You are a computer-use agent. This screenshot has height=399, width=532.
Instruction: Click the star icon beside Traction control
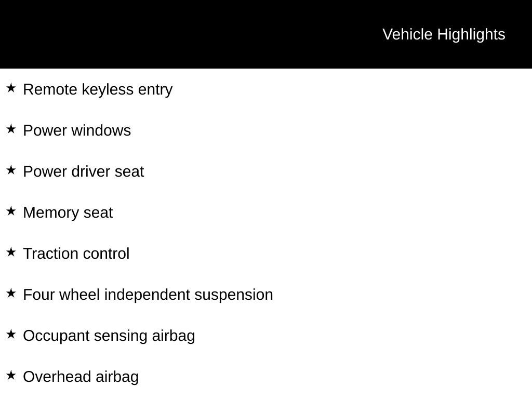[x=11, y=252]
